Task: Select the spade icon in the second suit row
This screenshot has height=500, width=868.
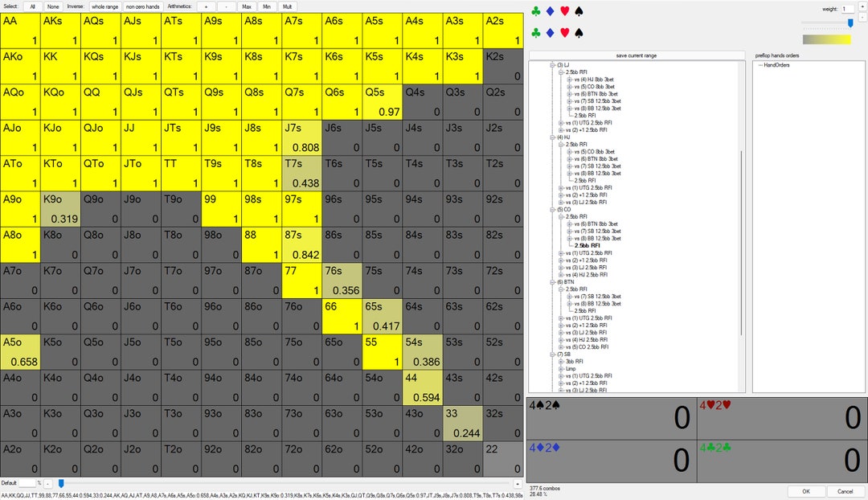Action: 579,33
